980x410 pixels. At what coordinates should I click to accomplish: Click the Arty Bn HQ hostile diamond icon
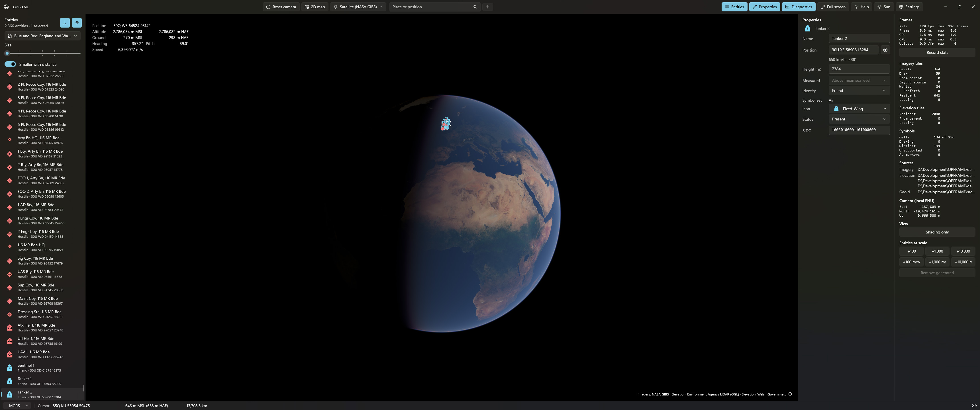point(9,140)
